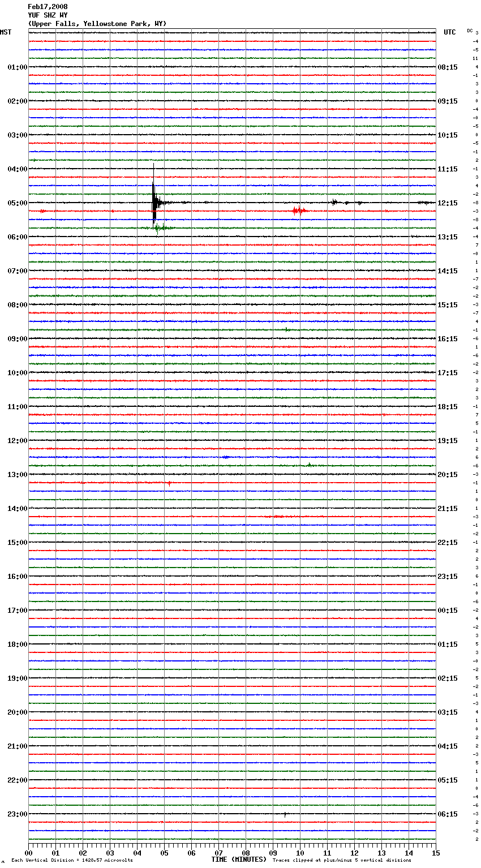Click the UTC axis header
This screenshot has width=481, height=868.
(x=450, y=32)
